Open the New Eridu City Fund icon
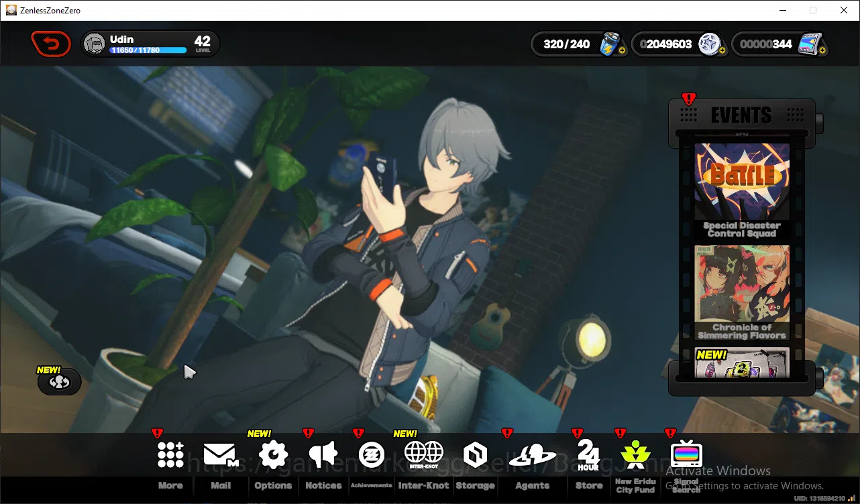Screen dimensions: 860x504 pos(635,454)
